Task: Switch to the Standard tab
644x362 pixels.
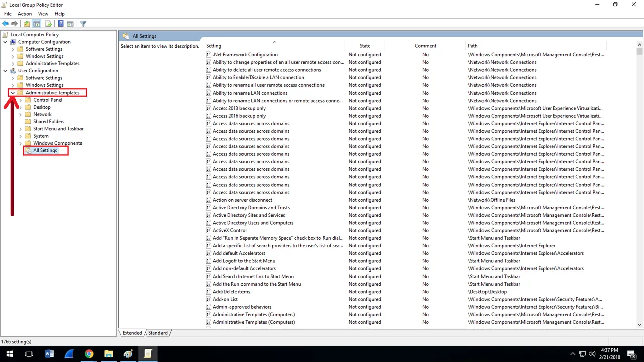Action: click(x=158, y=333)
